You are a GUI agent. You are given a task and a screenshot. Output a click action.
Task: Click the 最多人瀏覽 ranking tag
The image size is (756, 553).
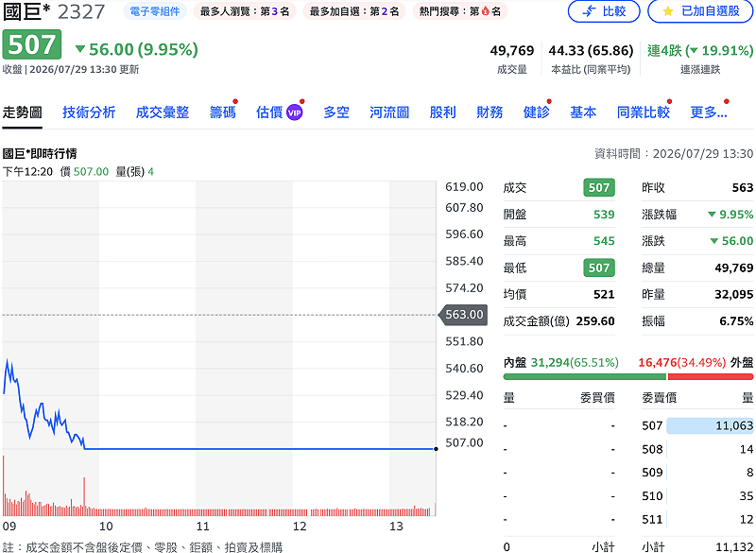pyautogui.click(x=245, y=11)
